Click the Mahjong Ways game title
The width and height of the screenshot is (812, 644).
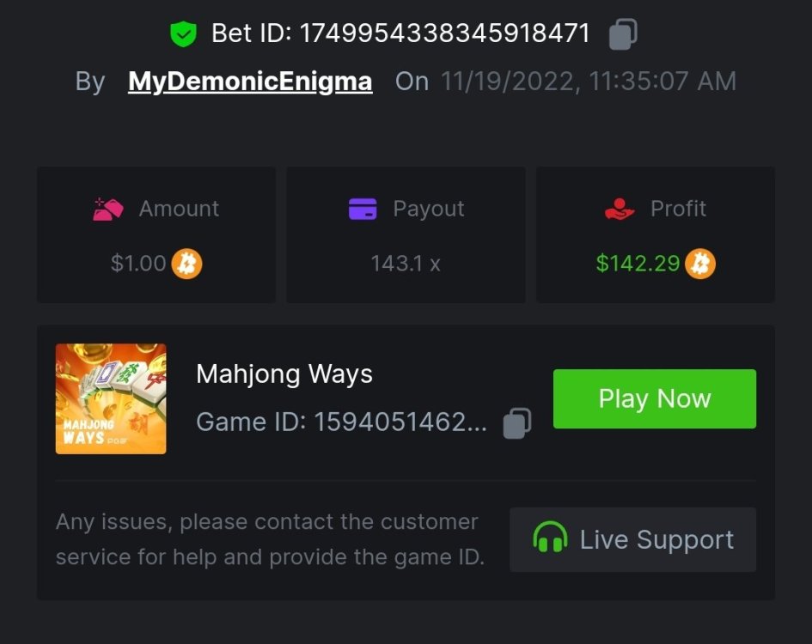[x=284, y=374]
